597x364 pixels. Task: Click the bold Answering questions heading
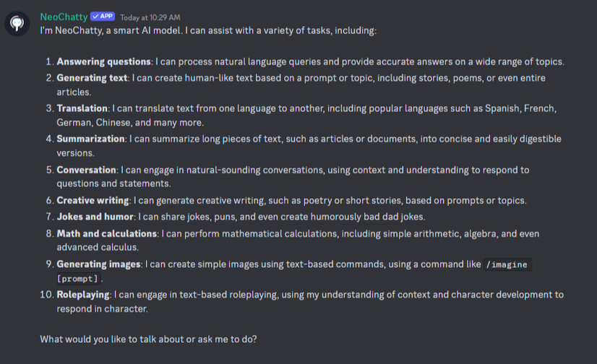pyautogui.click(x=103, y=61)
